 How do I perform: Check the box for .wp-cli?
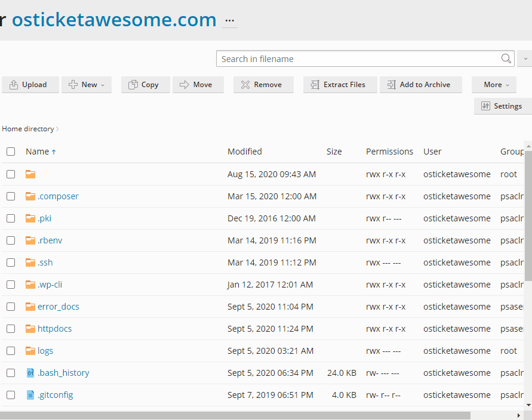coord(11,285)
